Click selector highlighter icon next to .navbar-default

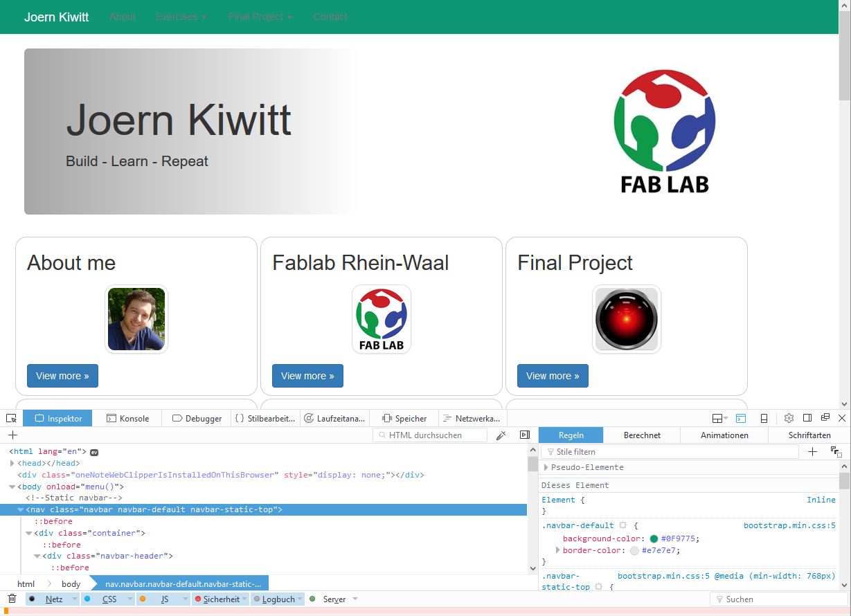[x=623, y=525]
